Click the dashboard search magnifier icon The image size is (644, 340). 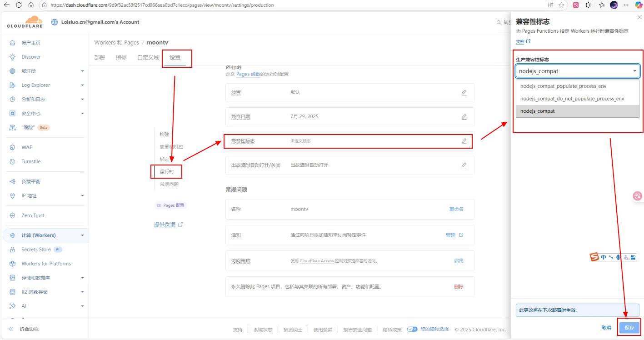point(499,22)
